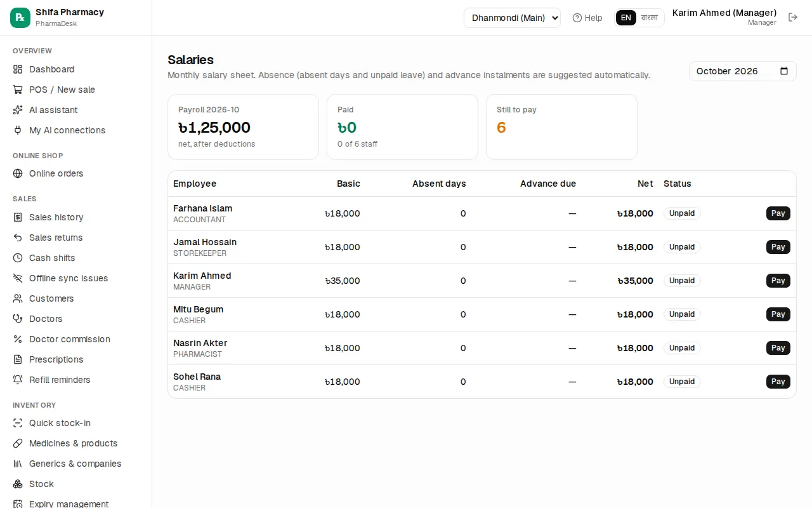Click the October 2026 month field text

727,71
